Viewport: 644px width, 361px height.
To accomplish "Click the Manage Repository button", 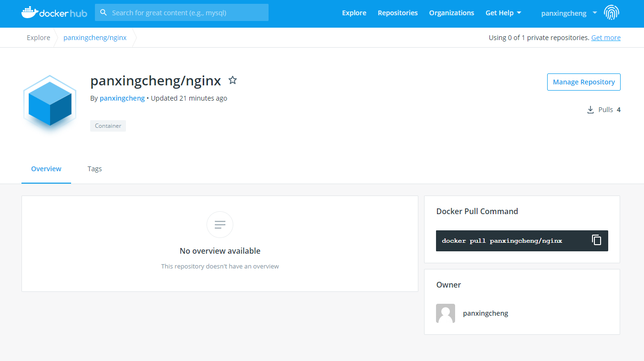I will pyautogui.click(x=583, y=82).
